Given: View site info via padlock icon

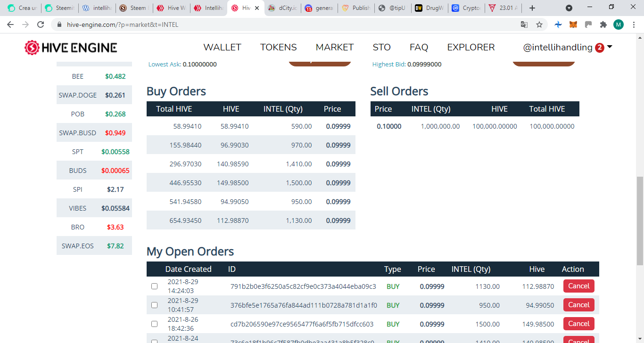Looking at the screenshot, I should pyautogui.click(x=59, y=24).
